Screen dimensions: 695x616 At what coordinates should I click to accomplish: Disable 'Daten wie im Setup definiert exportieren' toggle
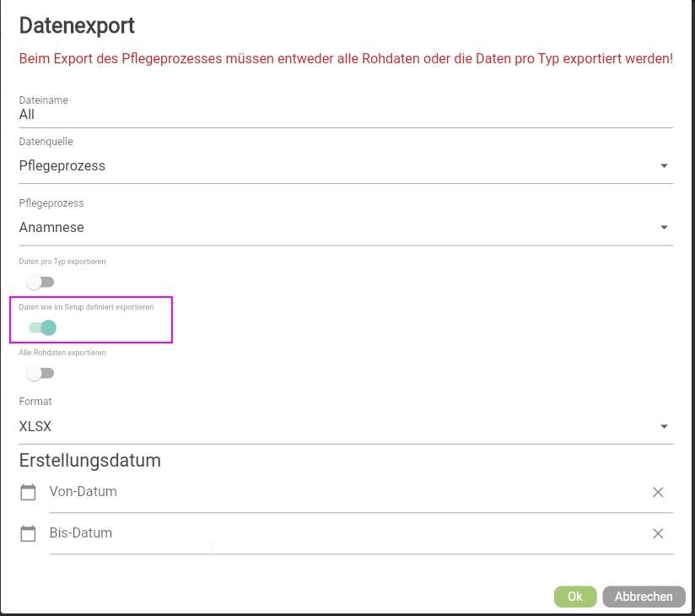tap(42, 327)
